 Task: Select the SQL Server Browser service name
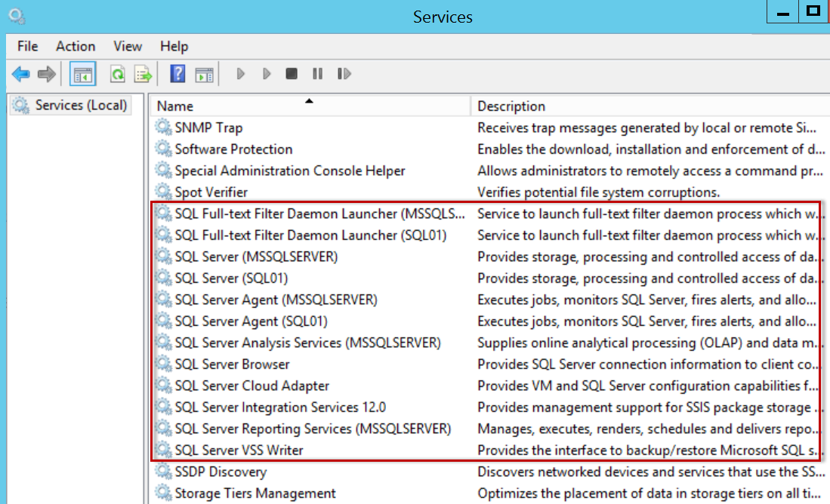233,364
